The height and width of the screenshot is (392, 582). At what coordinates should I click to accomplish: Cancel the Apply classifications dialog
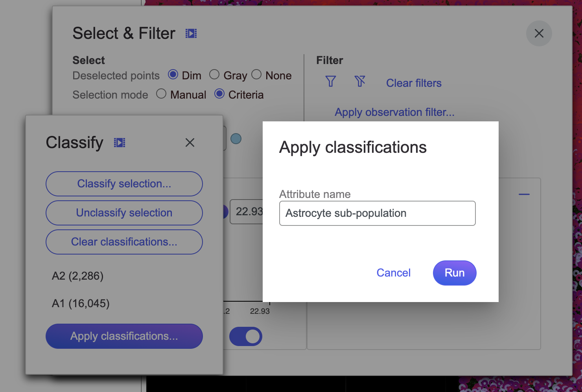(393, 273)
